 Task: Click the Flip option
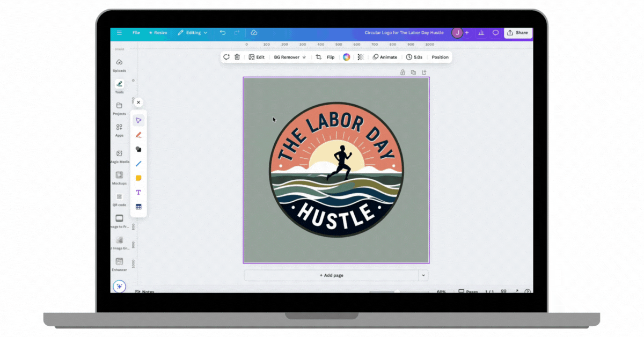click(331, 57)
